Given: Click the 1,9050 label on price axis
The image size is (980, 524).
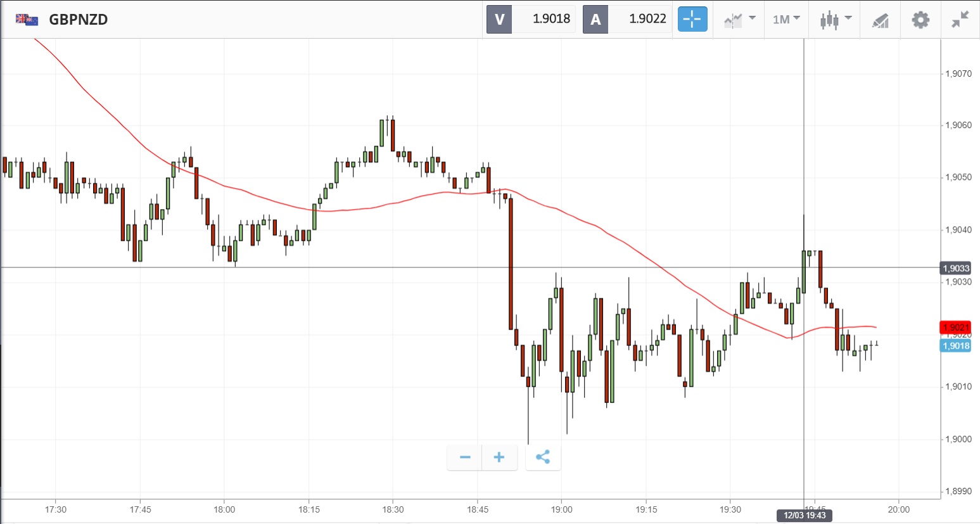Looking at the screenshot, I should (x=958, y=177).
